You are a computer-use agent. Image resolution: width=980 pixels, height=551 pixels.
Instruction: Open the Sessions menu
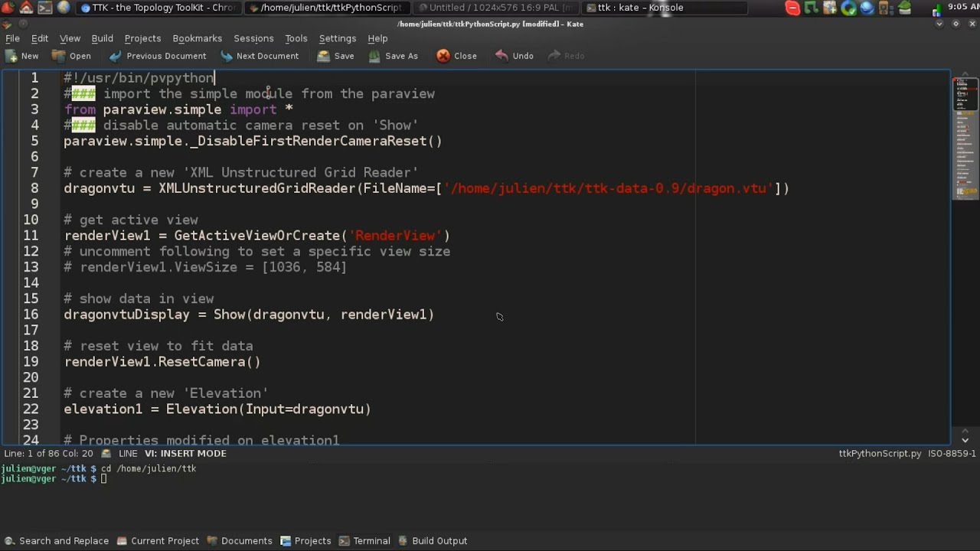pyautogui.click(x=253, y=38)
